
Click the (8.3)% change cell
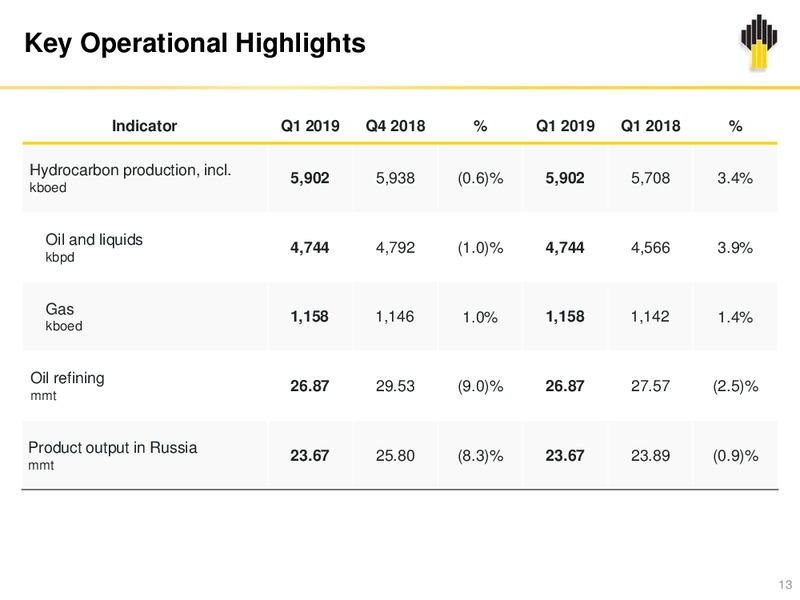point(480,456)
